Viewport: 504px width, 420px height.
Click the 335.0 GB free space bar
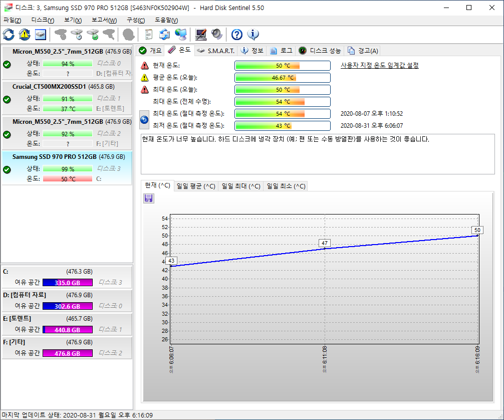point(68,283)
